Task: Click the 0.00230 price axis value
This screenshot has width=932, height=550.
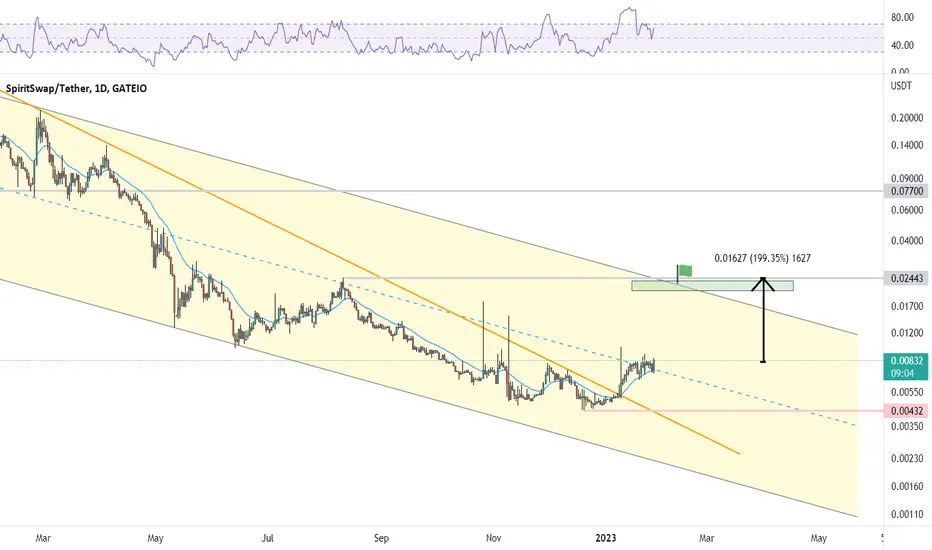Action: [x=907, y=458]
